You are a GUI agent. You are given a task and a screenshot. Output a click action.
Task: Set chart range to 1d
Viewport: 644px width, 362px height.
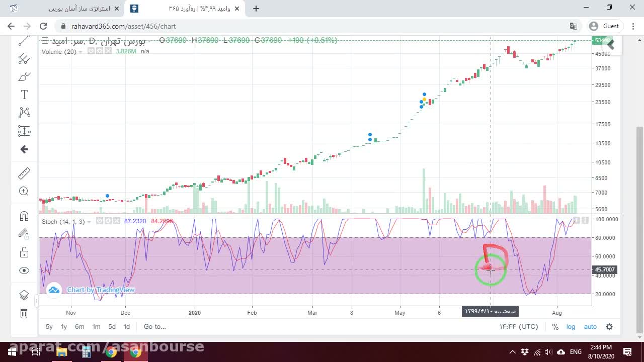click(127, 327)
